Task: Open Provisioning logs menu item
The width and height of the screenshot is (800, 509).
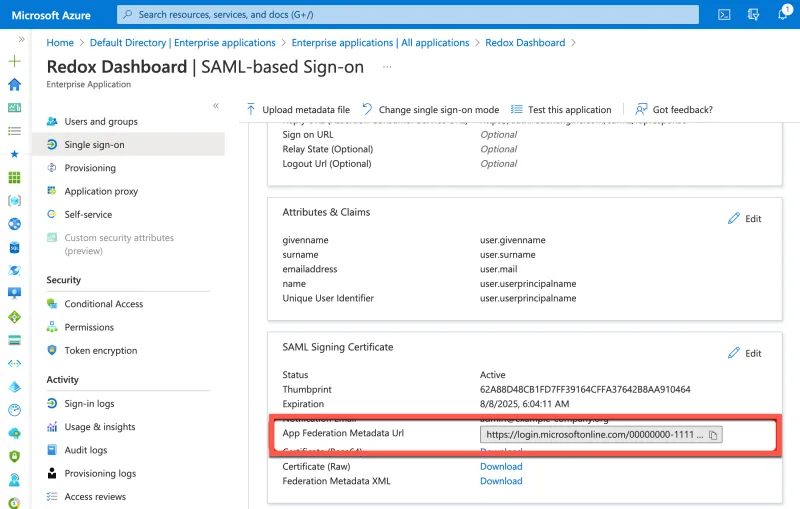Action: 128,473
